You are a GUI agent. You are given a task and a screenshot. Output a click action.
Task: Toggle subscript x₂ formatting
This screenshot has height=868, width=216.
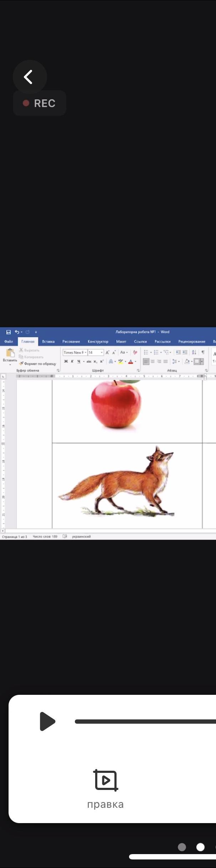pos(95,361)
